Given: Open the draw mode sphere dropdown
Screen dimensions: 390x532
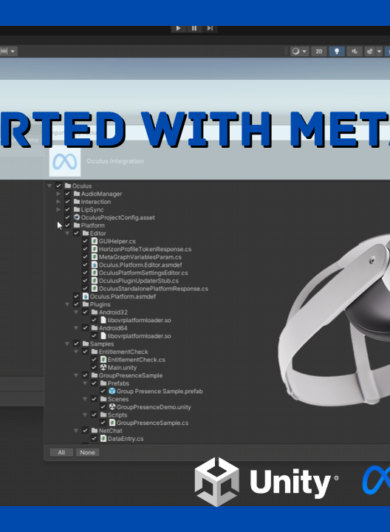Looking at the screenshot, I should point(299,51).
